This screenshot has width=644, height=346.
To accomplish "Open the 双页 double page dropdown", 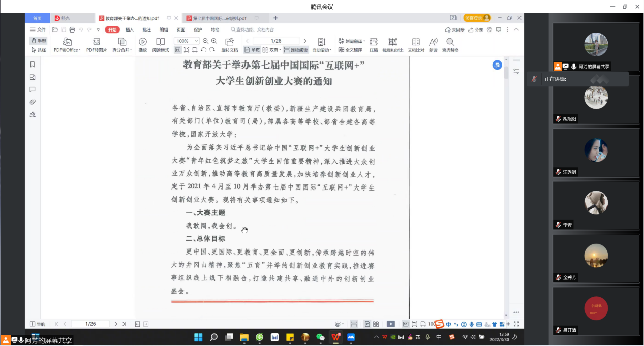I will pos(271,50).
